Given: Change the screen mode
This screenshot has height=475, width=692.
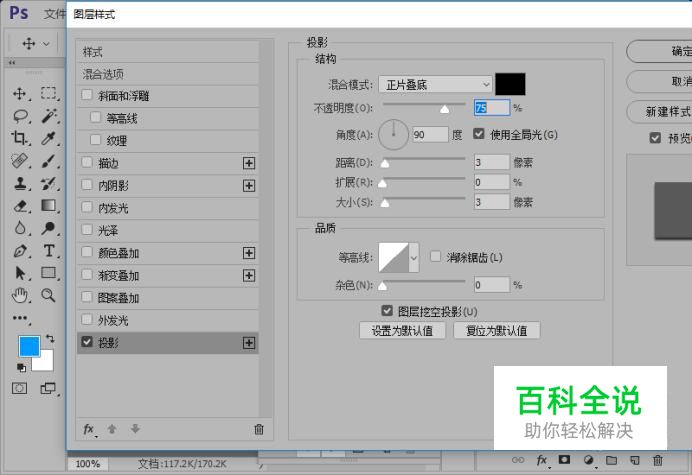Looking at the screenshot, I should tap(48, 388).
